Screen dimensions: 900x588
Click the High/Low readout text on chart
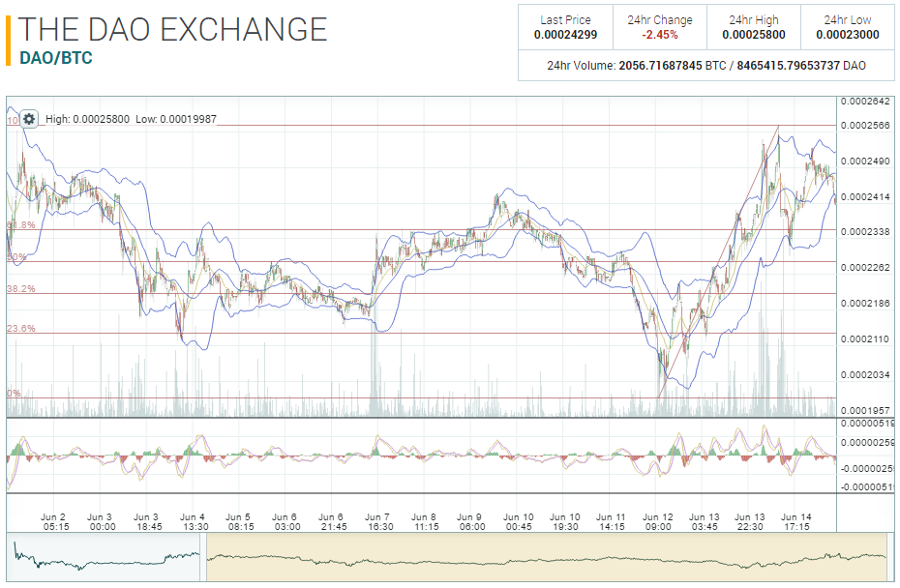(x=117, y=119)
